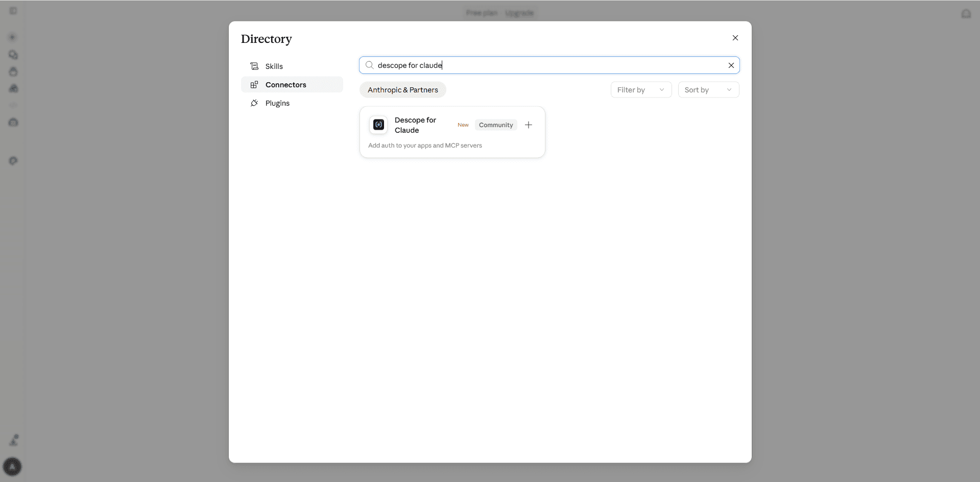Add the Descope for Claude connector via plus
Image resolution: width=980 pixels, height=482 pixels.
coord(529,125)
